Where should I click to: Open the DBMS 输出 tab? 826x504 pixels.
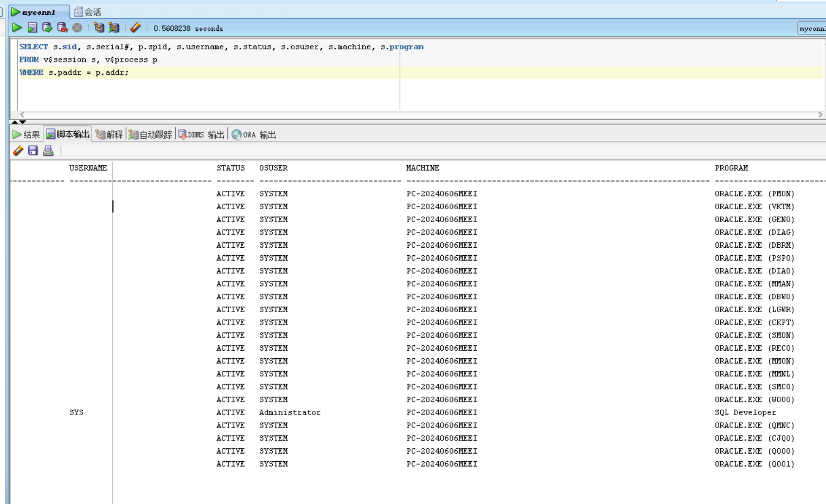click(x=201, y=134)
